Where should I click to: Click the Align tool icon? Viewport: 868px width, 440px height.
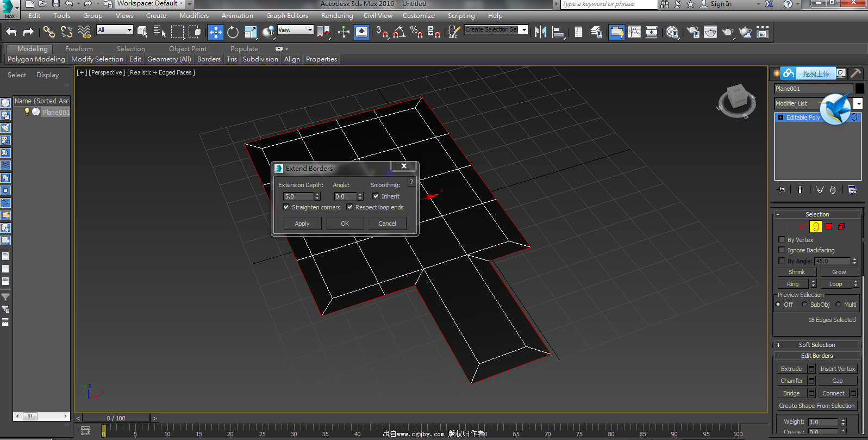(558, 32)
